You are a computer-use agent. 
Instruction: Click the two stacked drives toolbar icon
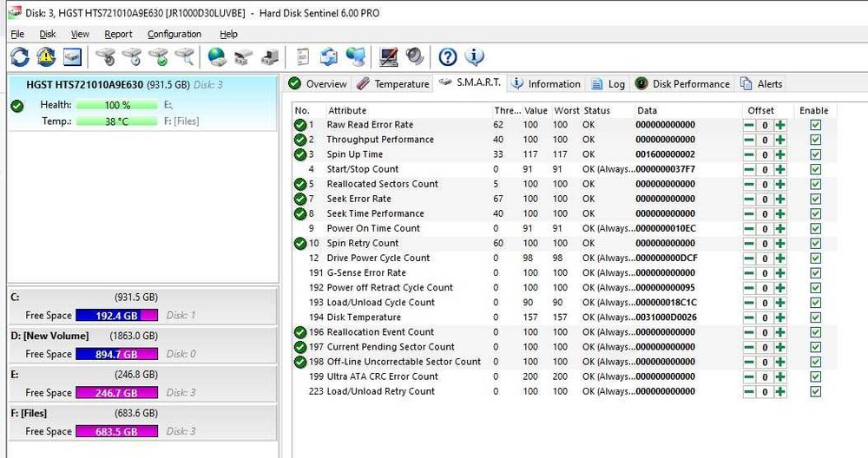coord(243,56)
